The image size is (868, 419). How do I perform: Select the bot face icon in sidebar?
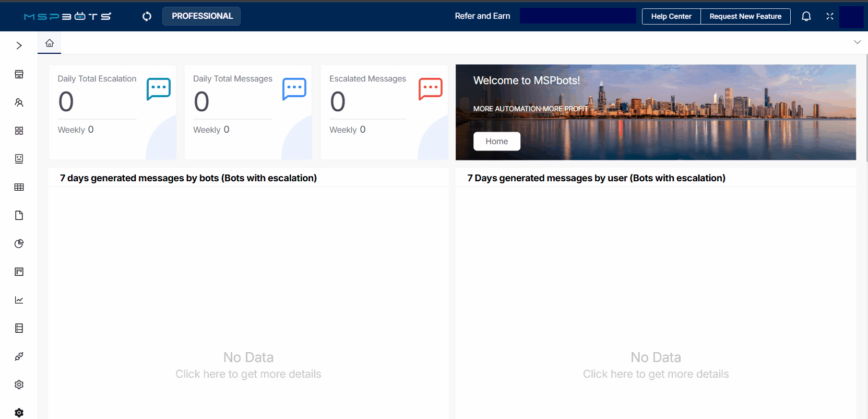tap(19, 159)
